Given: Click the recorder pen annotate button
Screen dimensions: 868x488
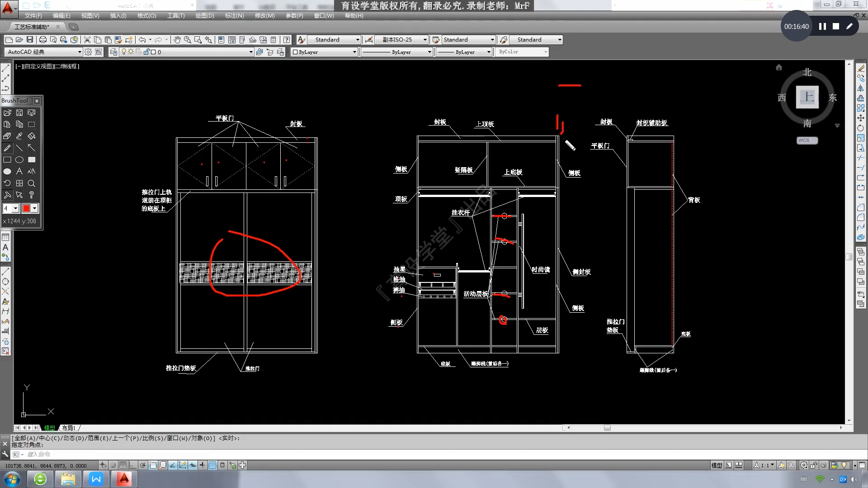Looking at the screenshot, I should coord(849,27).
